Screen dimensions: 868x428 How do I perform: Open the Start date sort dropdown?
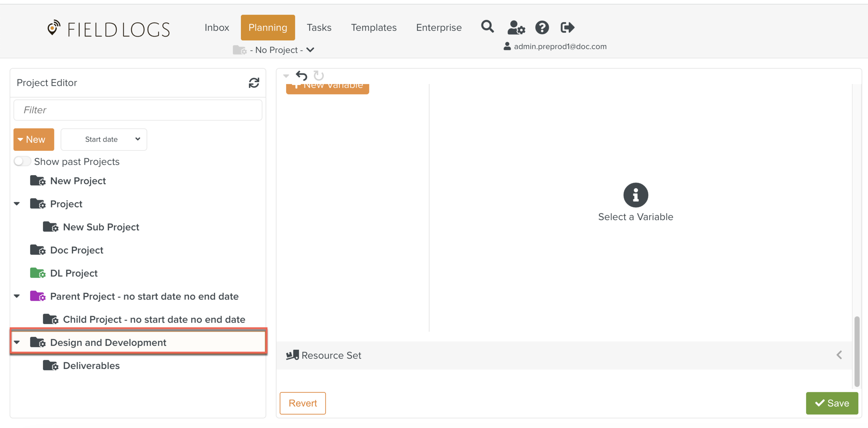104,139
